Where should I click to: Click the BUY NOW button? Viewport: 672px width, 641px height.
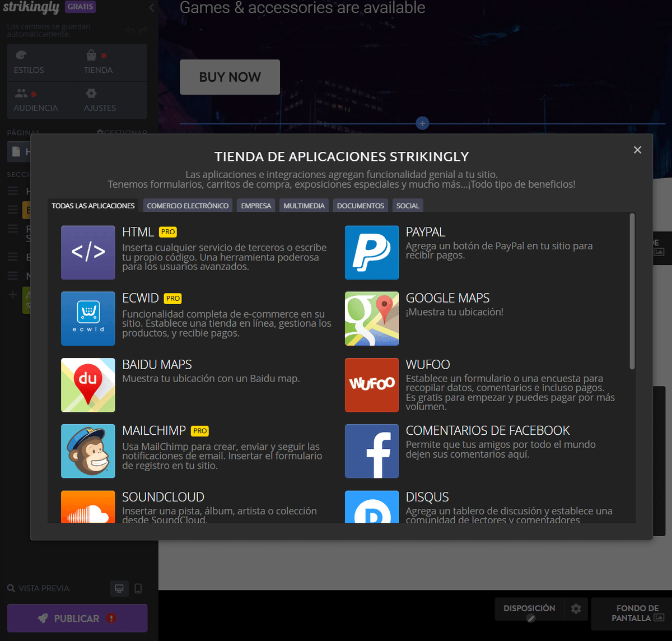(230, 77)
